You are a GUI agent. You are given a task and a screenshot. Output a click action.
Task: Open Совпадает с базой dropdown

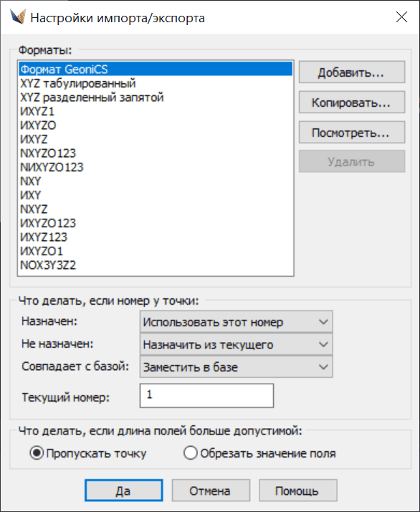click(237, 367)
